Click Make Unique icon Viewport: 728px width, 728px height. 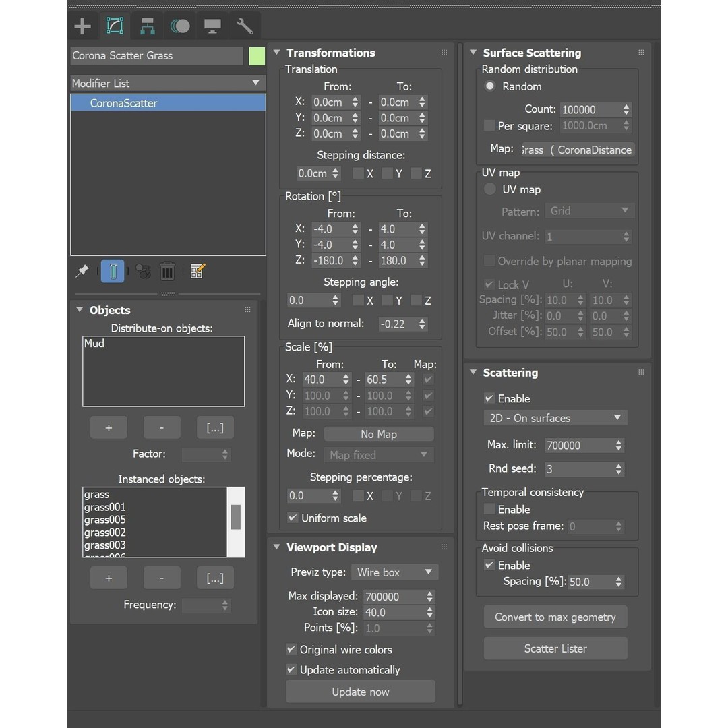(x=143, y=271)
